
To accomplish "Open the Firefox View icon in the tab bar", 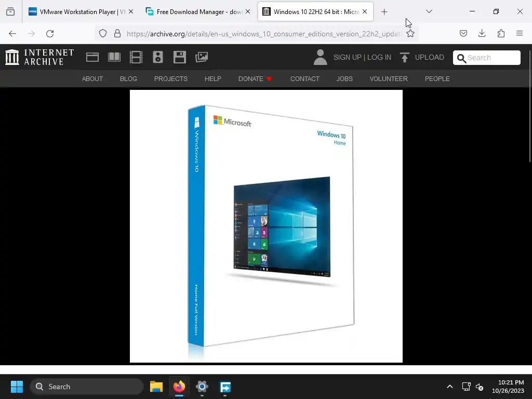I will 10,12.
